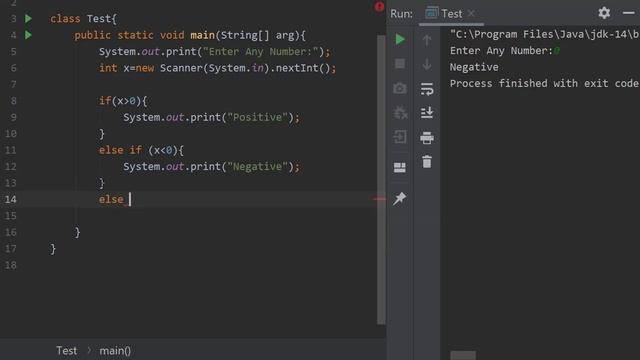Click "Negative" string on line 12

[257, 167]
